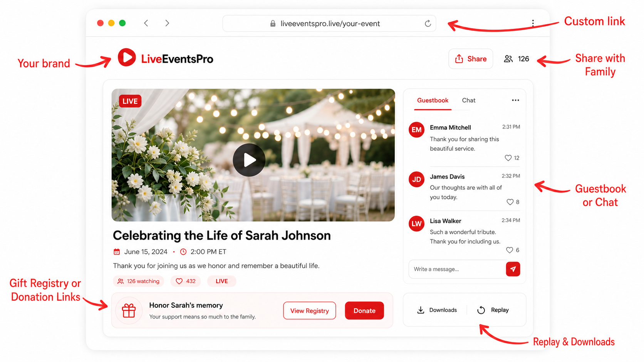Switch to the Guestbook tab
Screen dimensions: 644x362
(x=433, y=100)
